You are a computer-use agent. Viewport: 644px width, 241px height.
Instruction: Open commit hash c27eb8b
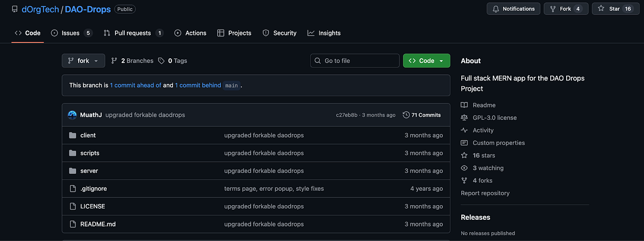(x=346, y=115)
